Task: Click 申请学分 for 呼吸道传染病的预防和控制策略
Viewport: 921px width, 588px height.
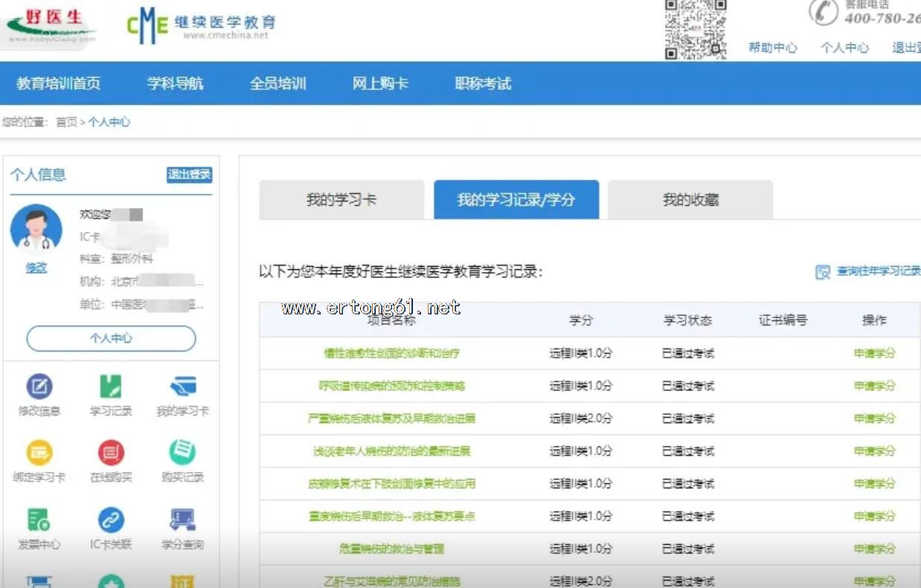Action: point(874,386)
